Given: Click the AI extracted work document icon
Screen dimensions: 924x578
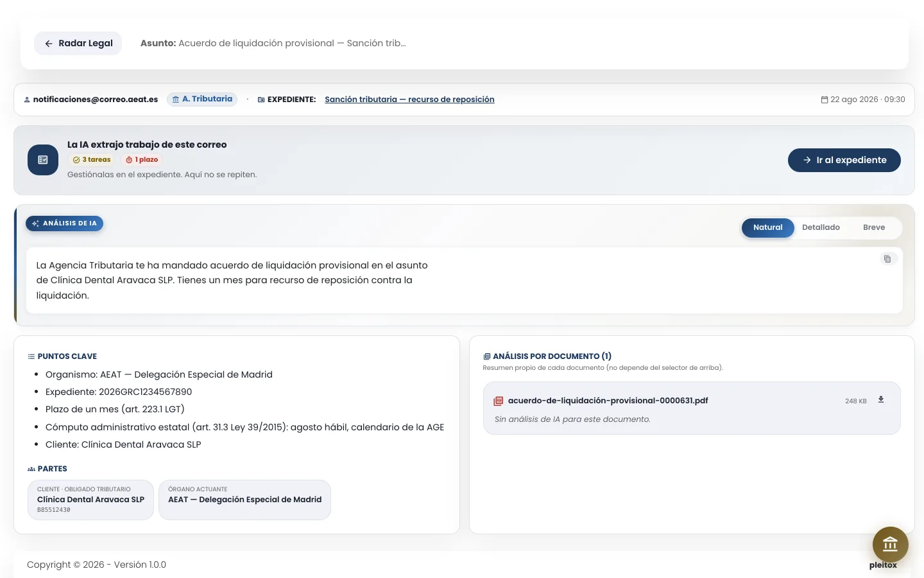Looking at the screenshot, I should point(43,160).
